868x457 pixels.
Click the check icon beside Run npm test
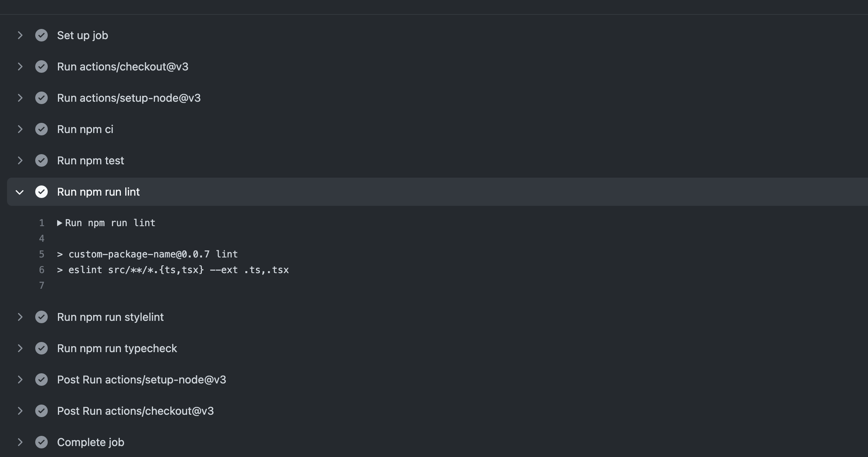[x=41, y=160]
